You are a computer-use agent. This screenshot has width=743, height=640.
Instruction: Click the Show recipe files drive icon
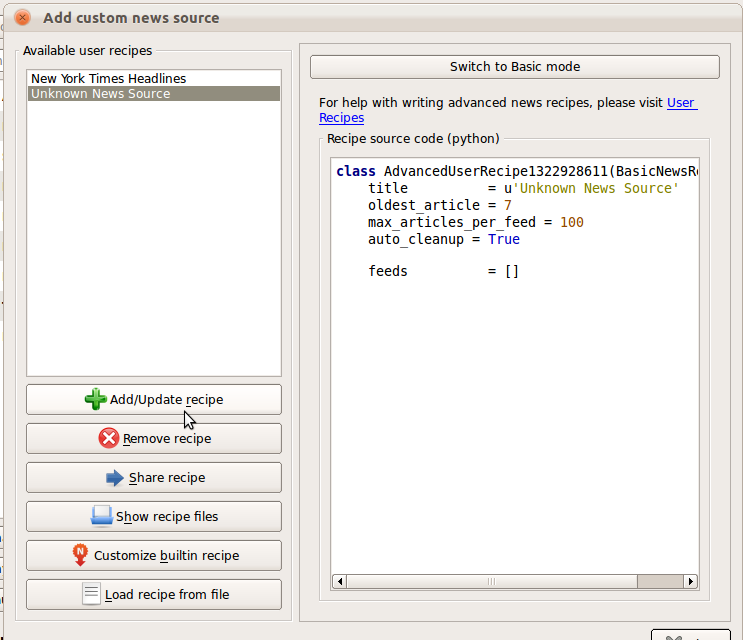pos(101,516)
